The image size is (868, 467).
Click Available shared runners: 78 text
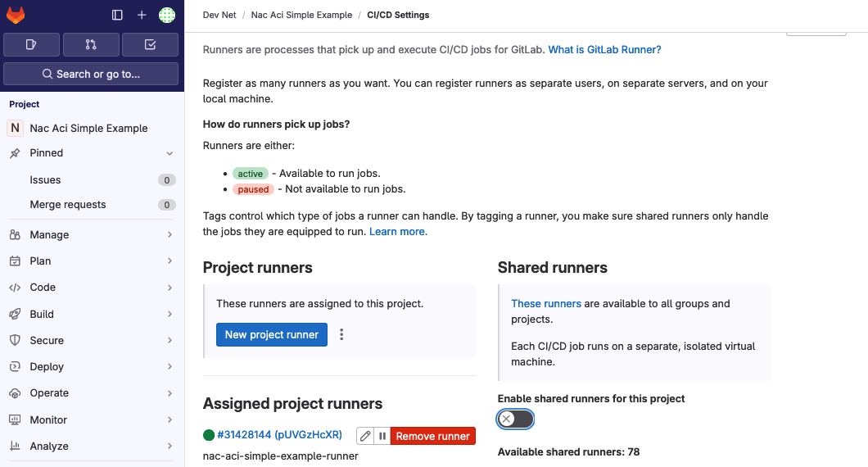click(568, 452)
